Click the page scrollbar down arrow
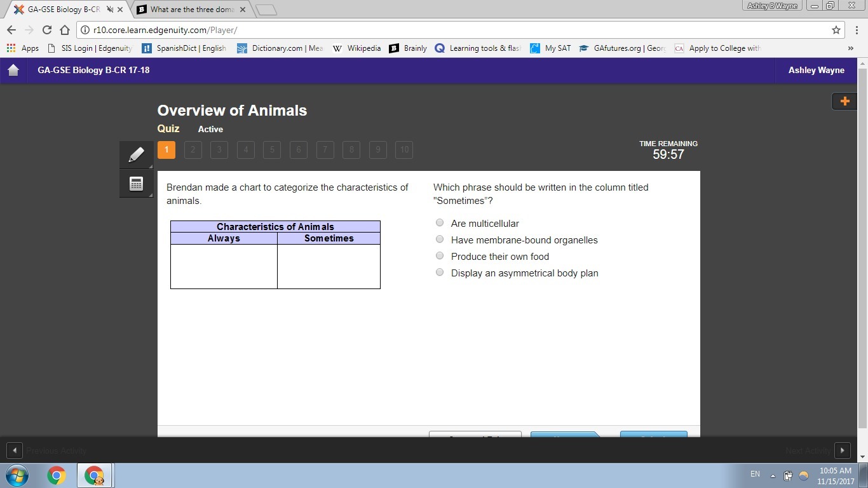The width and height of the screenshot is (868, 488). (x=862, y=457)
